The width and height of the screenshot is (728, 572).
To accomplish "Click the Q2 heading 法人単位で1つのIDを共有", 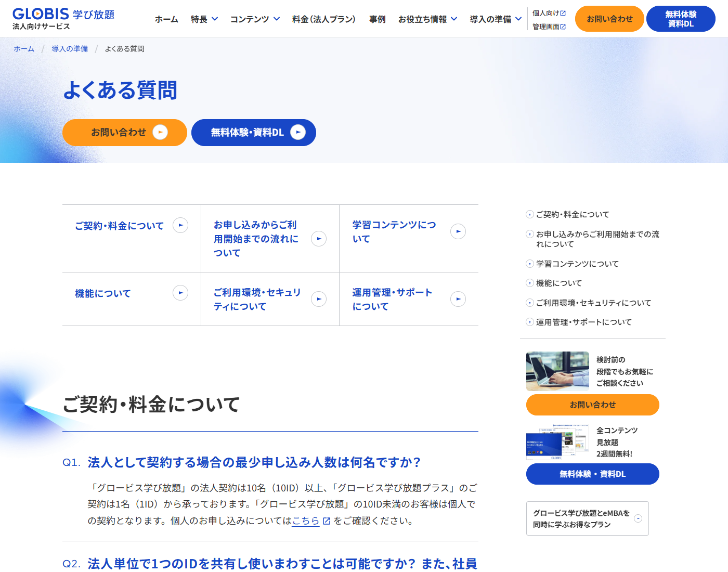I will [282, 564].
